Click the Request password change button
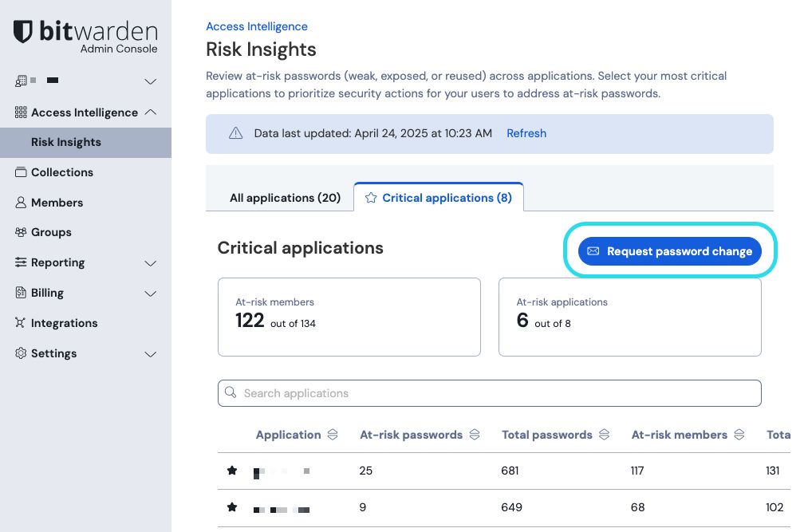808x532 pixels. [670, 251]
